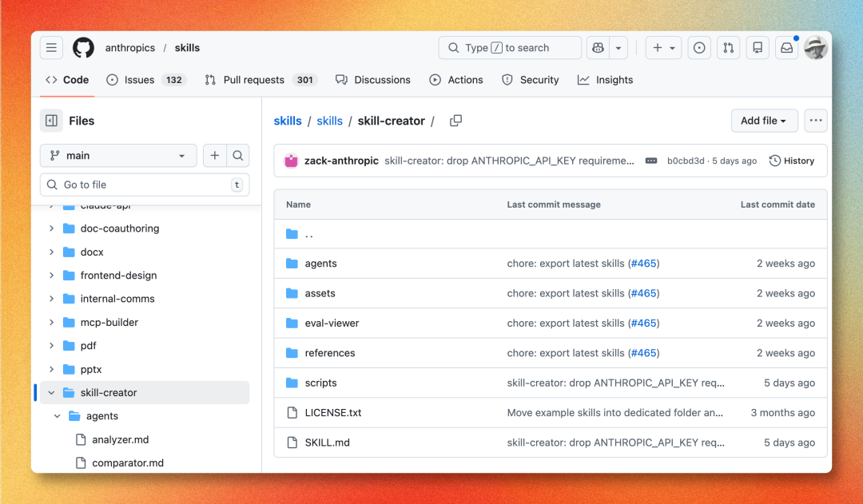Viewport: 863px width, 504px height.
Task: Open the Add file dropdown
Action: tap(764, 121)
